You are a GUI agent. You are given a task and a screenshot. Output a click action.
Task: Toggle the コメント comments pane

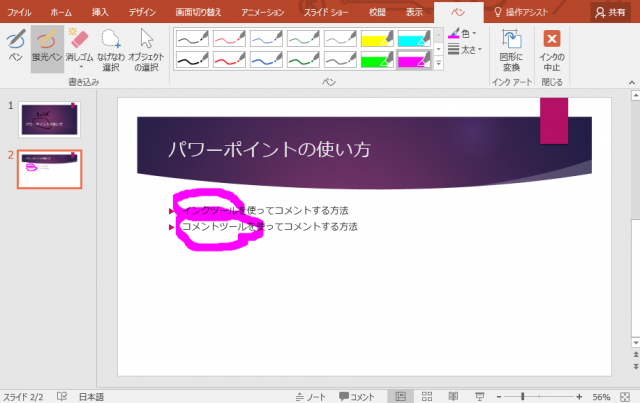click(356, 396)
